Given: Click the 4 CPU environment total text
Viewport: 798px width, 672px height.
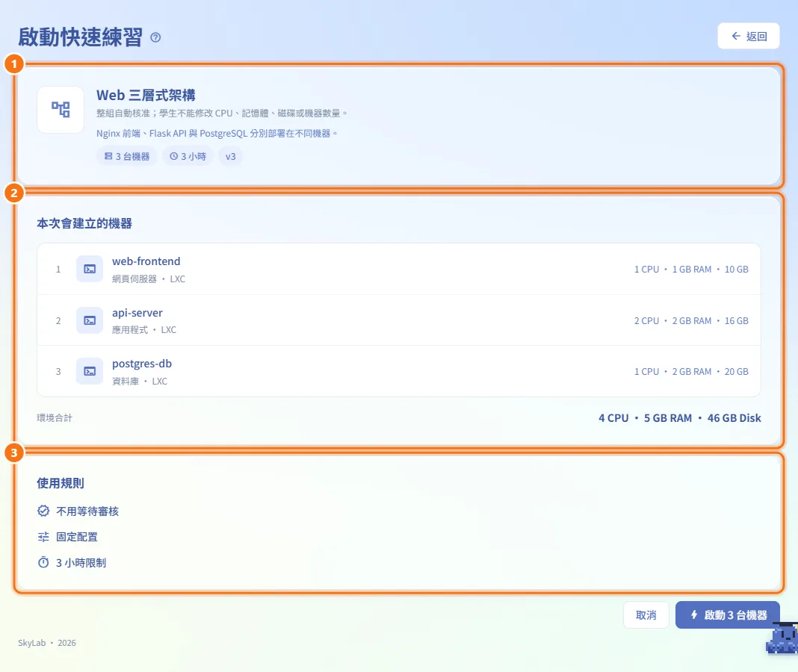Looking at the screenshot, I should tap(613, 418).
